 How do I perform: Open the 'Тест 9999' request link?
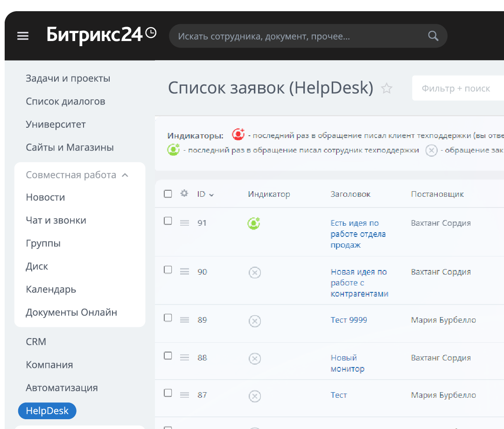[349, 320]
